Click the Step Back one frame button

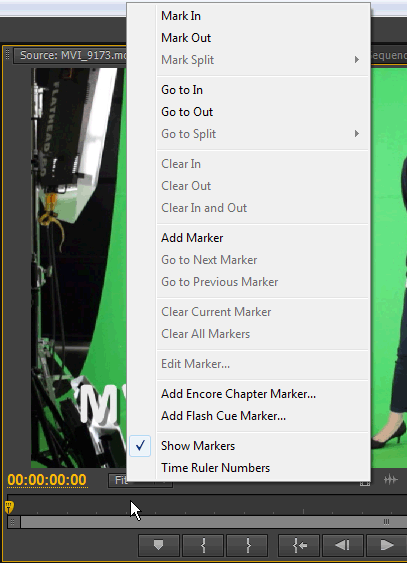[x=343, y=545]
